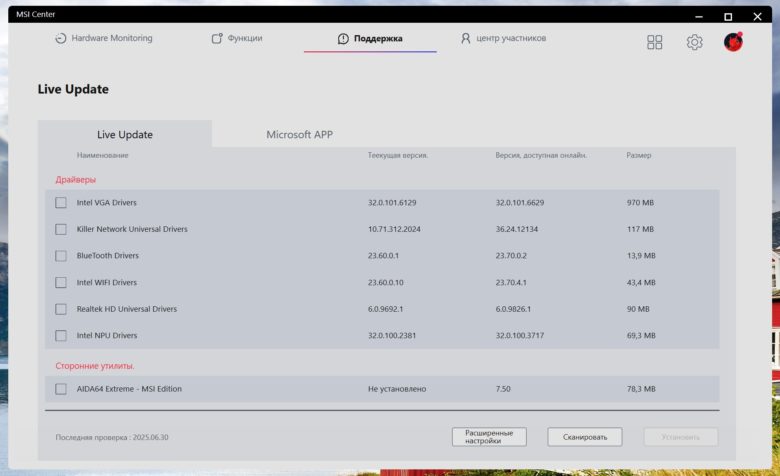Screen dimensions: 780x476
Task: Click the 970 MB size value
Action: point(641,202)
